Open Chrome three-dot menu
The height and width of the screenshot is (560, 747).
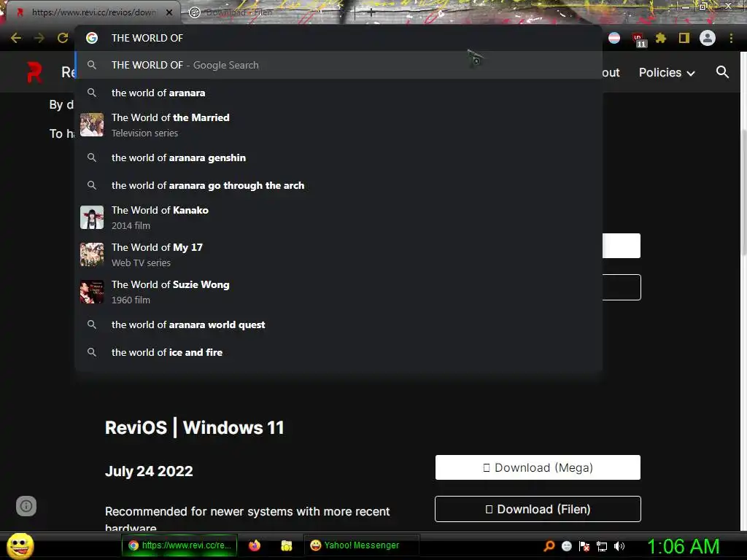[731, 38]
